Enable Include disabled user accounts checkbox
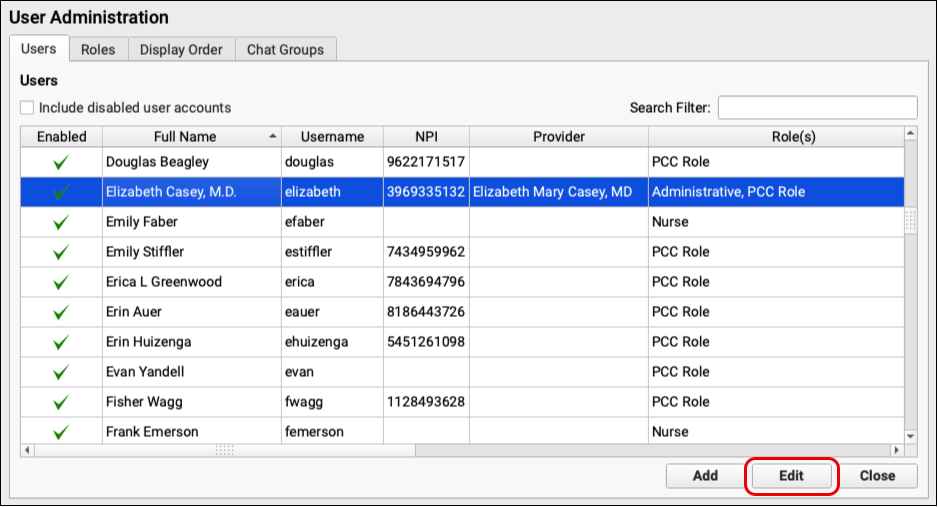938x507 pixels. click(28, 108)
